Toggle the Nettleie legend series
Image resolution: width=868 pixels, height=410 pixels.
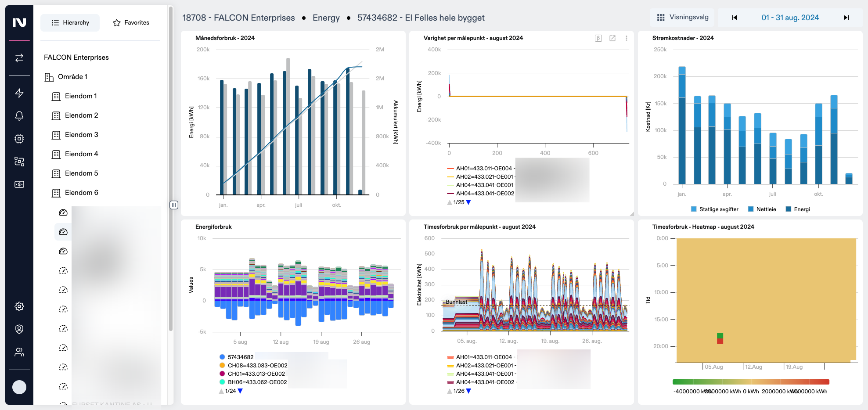762,209
